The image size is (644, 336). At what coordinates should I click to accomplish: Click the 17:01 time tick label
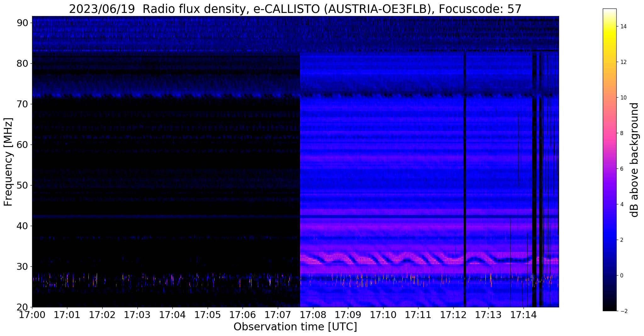(67, 315)
